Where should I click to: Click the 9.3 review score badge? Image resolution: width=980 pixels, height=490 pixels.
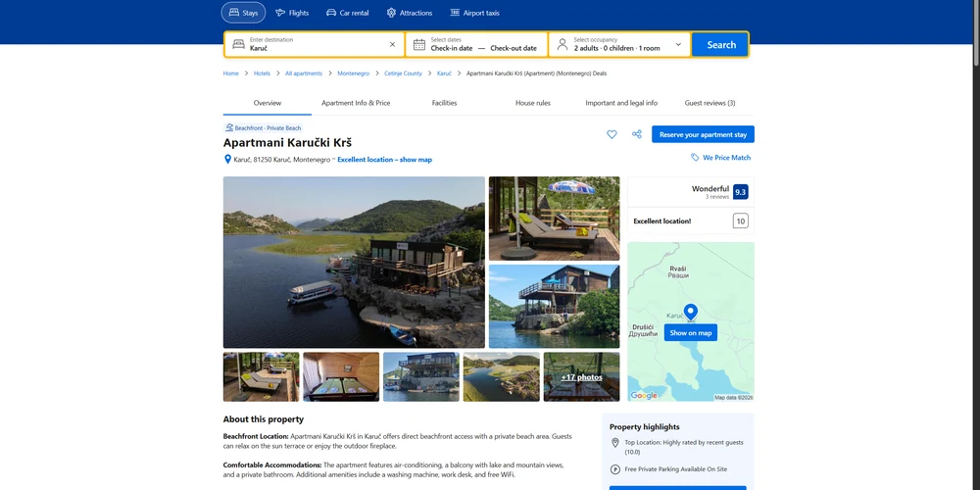tap(741, 192)
